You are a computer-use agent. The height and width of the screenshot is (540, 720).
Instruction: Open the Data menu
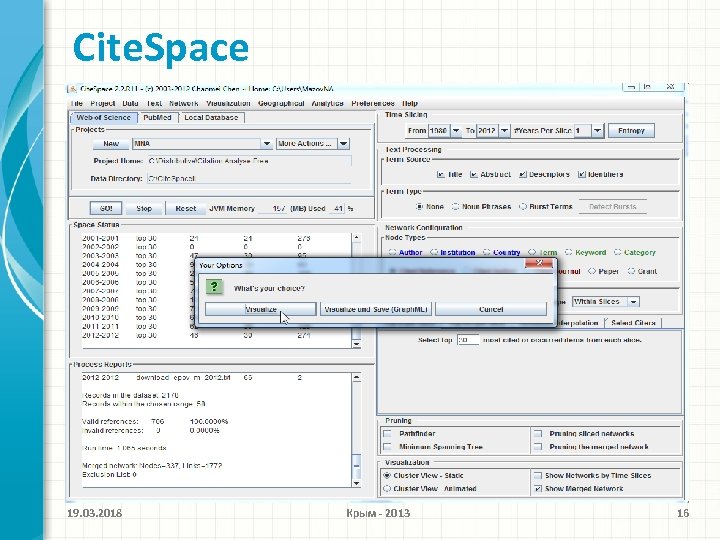[130, 103]
